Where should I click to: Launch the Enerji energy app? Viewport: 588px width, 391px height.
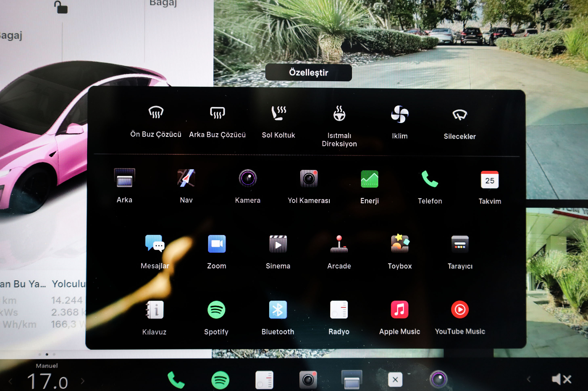click(369, 179)
